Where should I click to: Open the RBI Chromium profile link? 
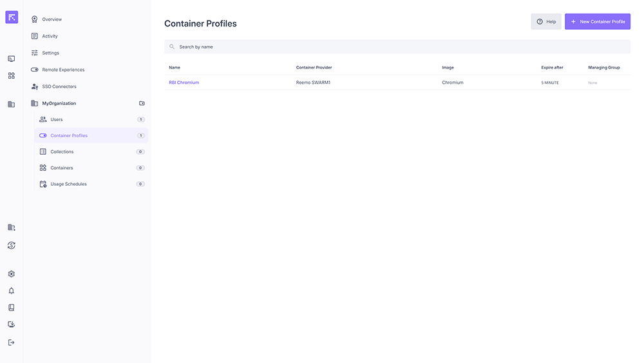184,83
